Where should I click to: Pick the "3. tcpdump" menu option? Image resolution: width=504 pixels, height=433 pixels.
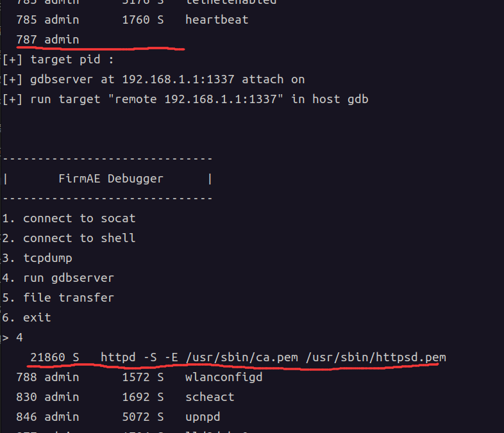(x=37, y=258)
